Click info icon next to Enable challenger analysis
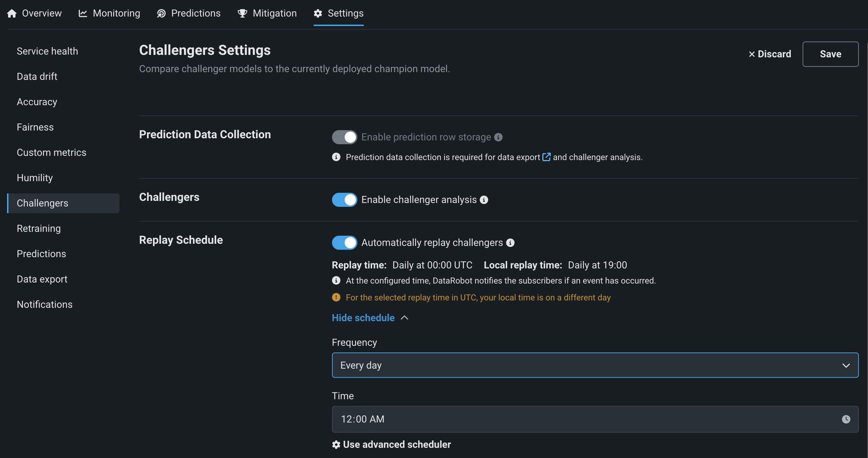This screenshot has width=868, height=458. 484,200
